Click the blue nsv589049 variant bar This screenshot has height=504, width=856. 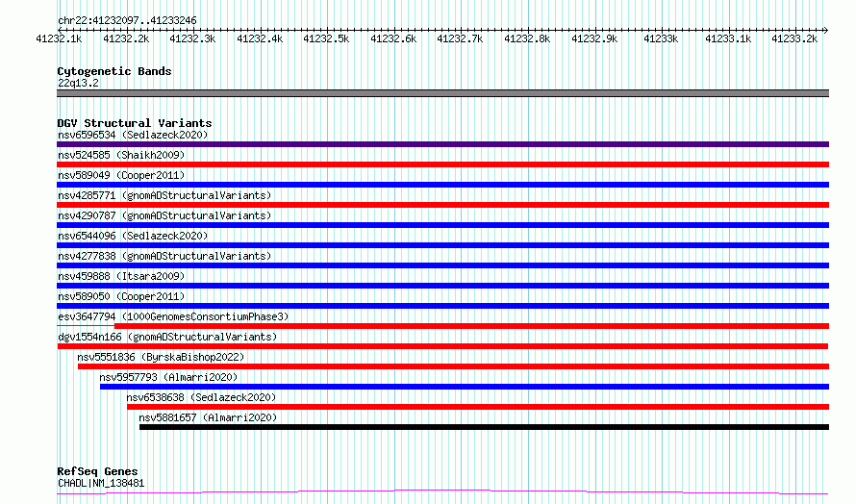[442, 185]
